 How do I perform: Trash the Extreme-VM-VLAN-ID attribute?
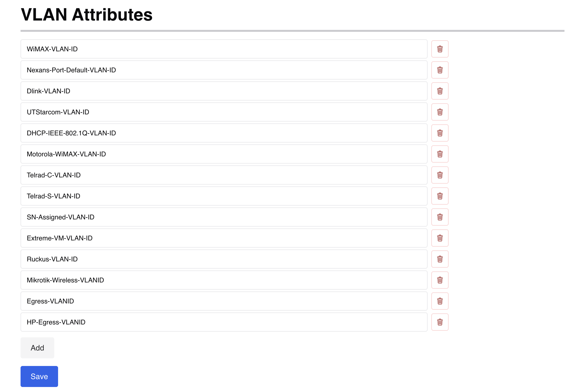click(x=440, y=238)
